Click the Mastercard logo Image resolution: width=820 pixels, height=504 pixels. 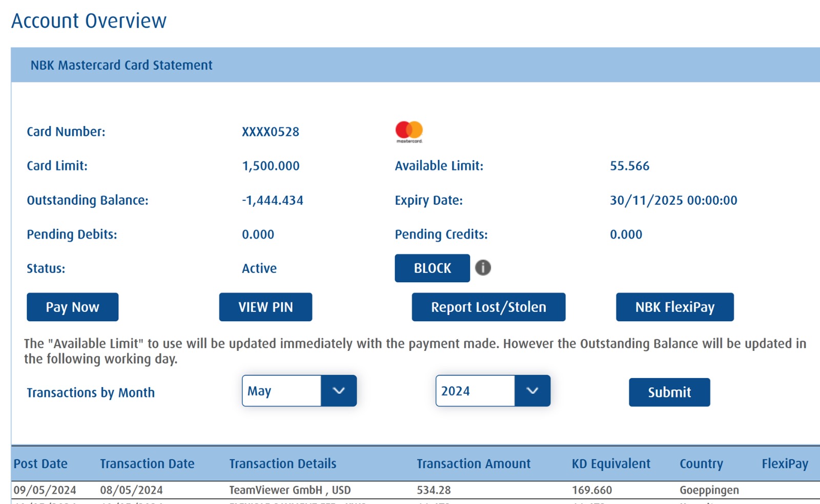[x=409, y=132]
